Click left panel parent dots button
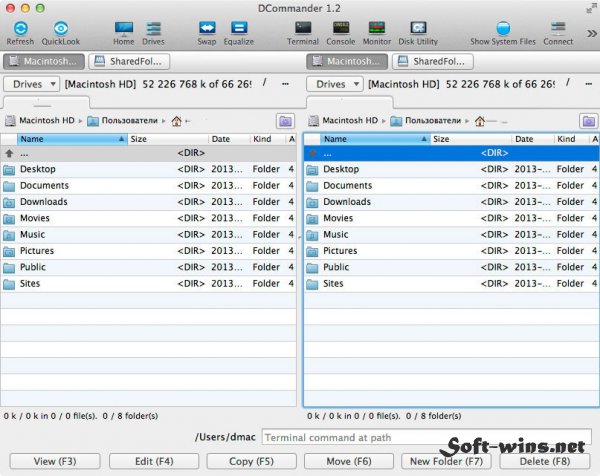 (x=285, y=83)
